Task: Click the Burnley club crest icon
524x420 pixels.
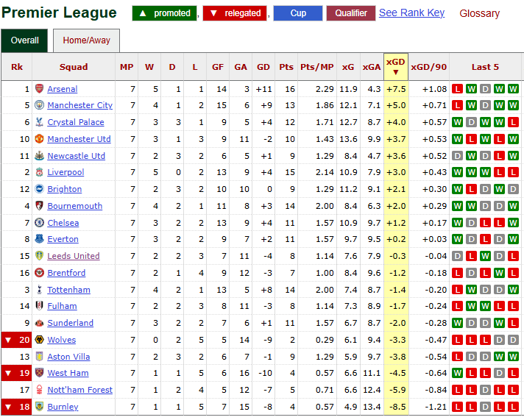Action: (x=39, y=407)
